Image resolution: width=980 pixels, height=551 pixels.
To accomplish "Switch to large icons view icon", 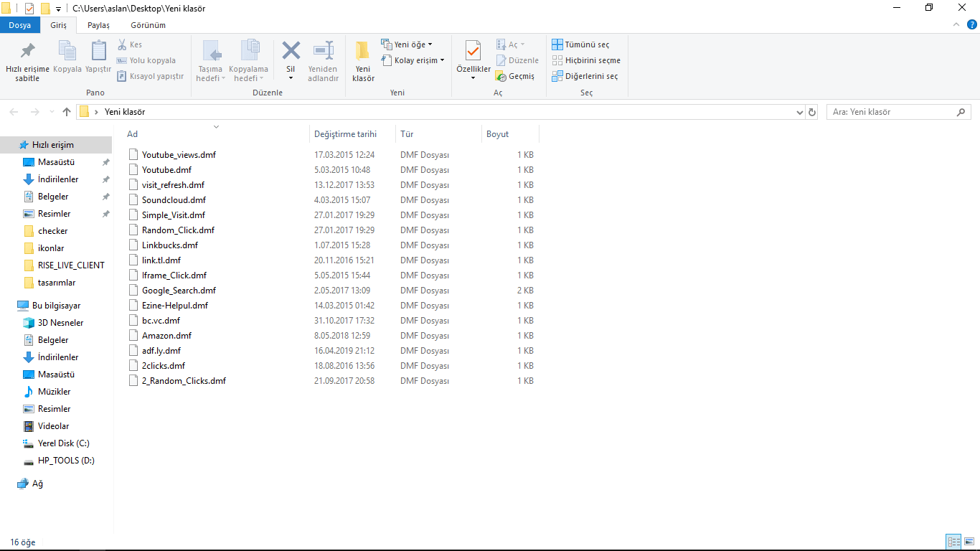I will [x=969, y=542].
